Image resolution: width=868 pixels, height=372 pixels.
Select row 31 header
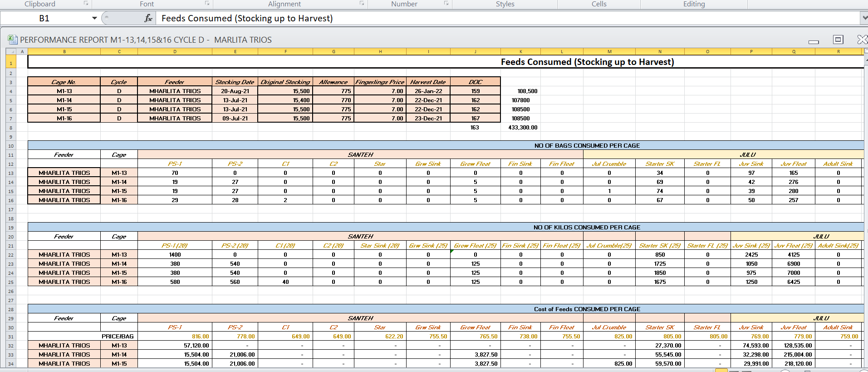11,337
